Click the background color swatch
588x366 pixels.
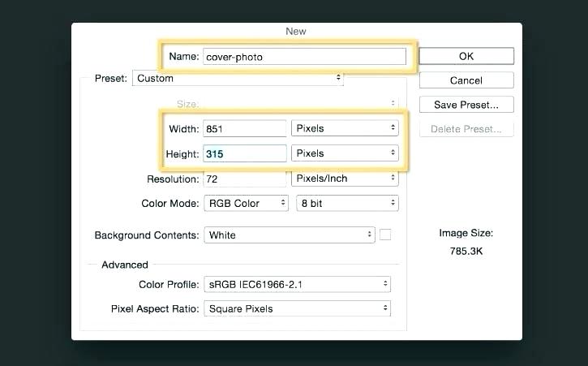[385, 235]
